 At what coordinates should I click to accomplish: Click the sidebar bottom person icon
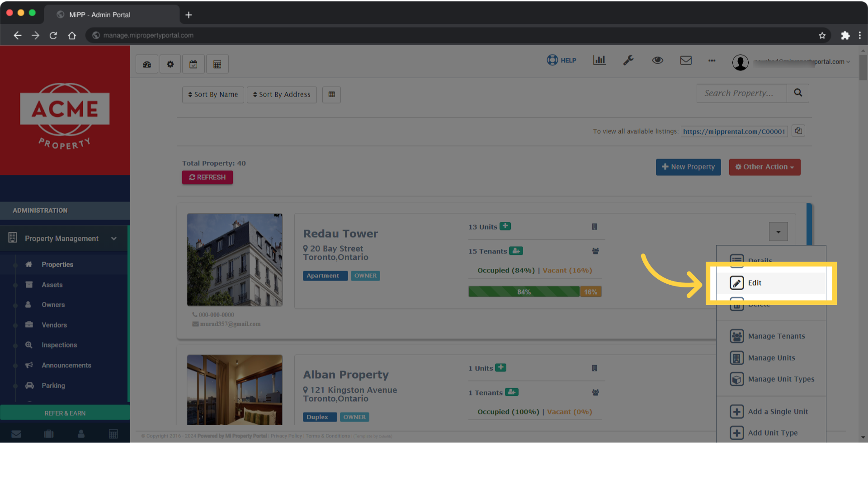81,434
